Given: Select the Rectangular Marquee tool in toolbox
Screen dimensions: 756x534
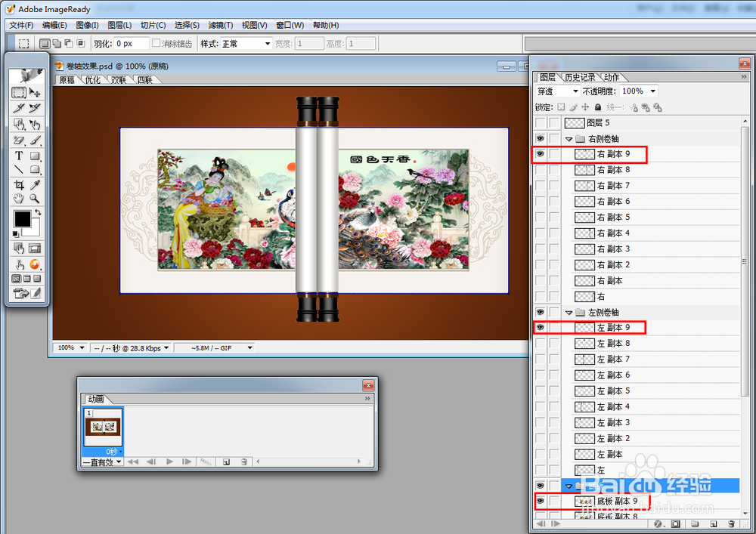Looking at the screenshot, I should (19, 92).
